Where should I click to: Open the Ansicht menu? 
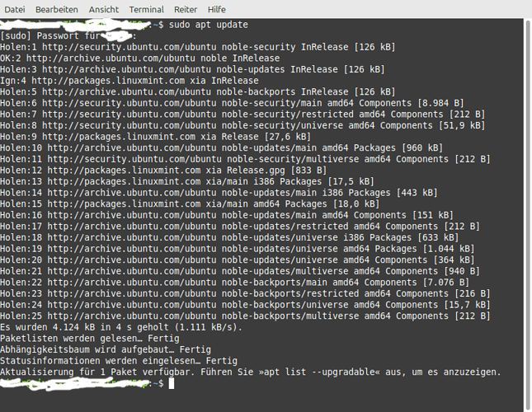click(103, 10)
